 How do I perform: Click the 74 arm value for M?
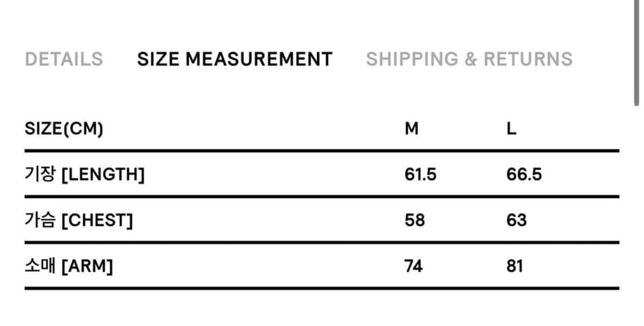pos(413,266)
